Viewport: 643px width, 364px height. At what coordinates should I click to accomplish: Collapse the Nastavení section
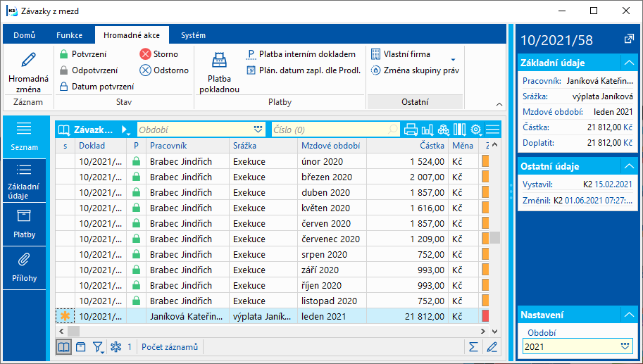click(x=629, y=315)
